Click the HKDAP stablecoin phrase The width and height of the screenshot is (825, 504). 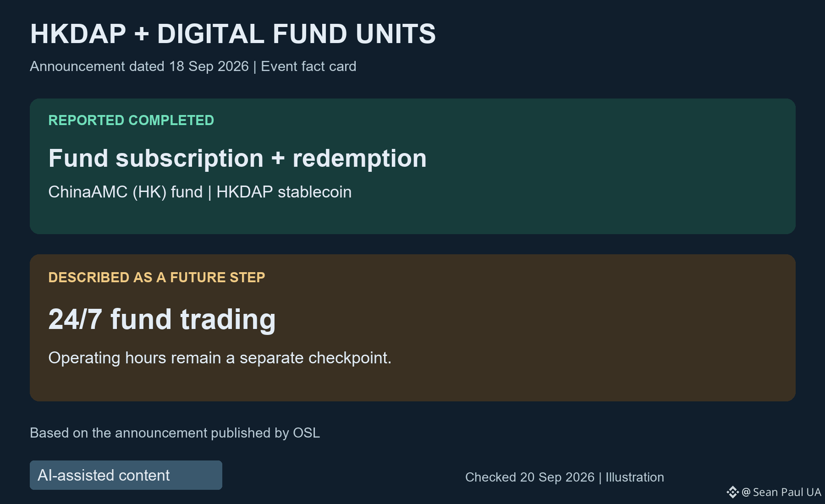click(284, 192)
